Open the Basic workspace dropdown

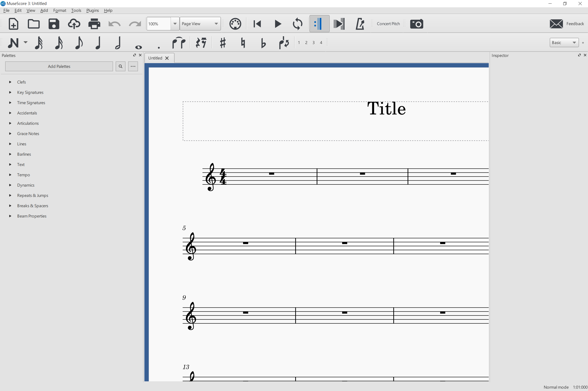point(564,43)
